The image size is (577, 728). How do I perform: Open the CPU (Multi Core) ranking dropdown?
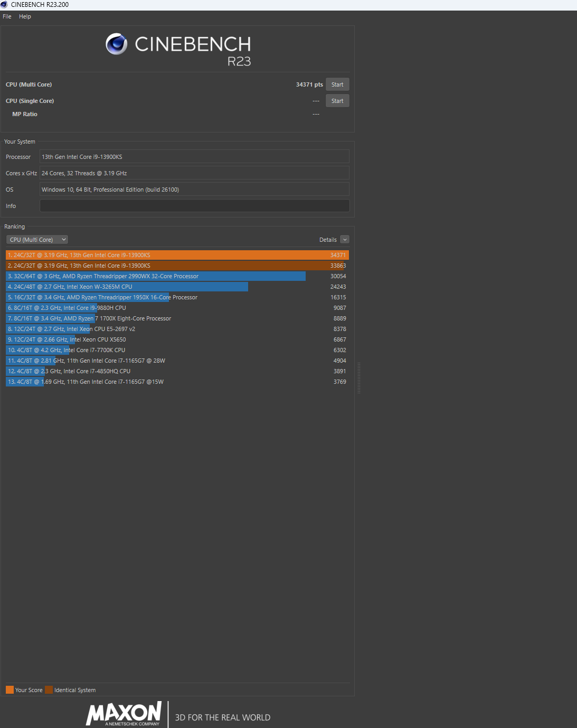pos(37,240)
